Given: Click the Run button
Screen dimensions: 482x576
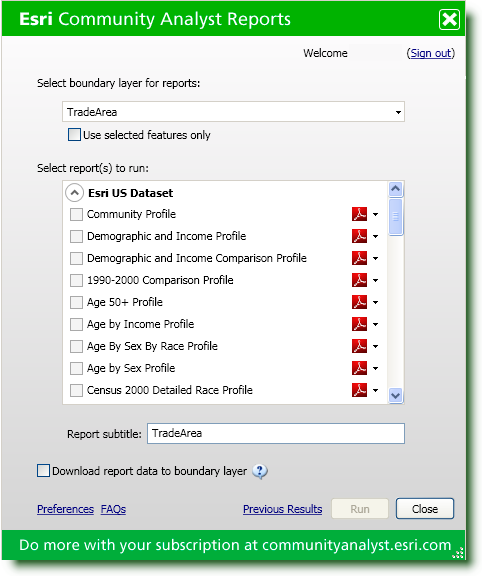Looking at the screenshot, I should pos(360,509).
